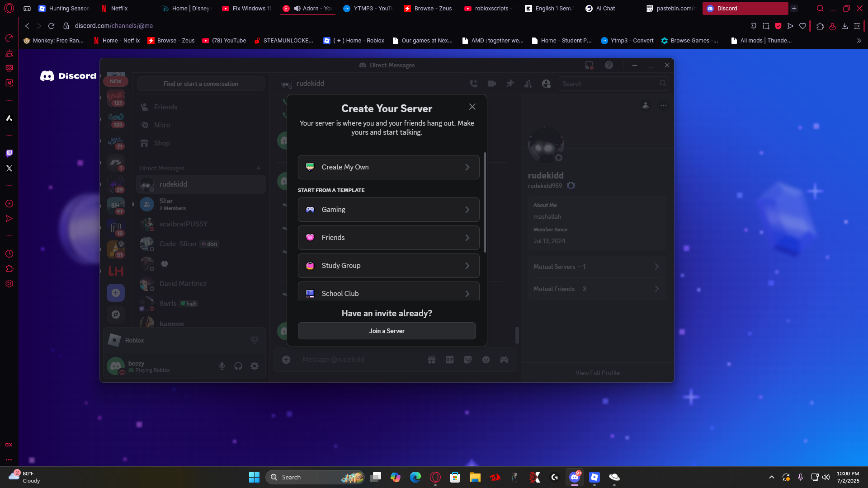Click the chat message scrollbar thumb

517,335
